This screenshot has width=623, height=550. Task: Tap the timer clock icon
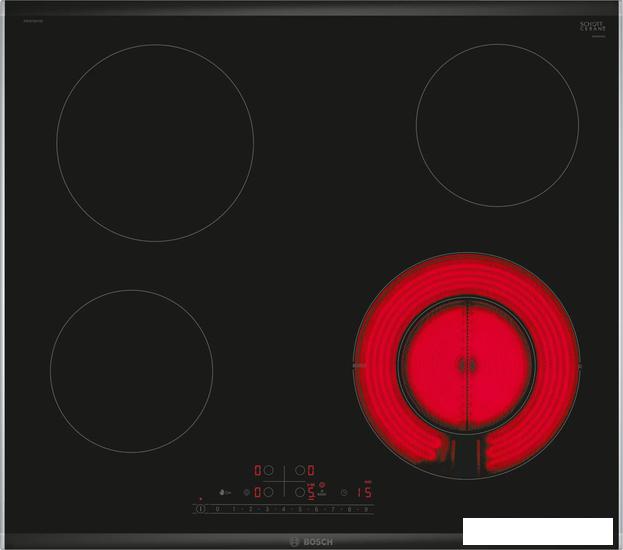pos(343,492)
